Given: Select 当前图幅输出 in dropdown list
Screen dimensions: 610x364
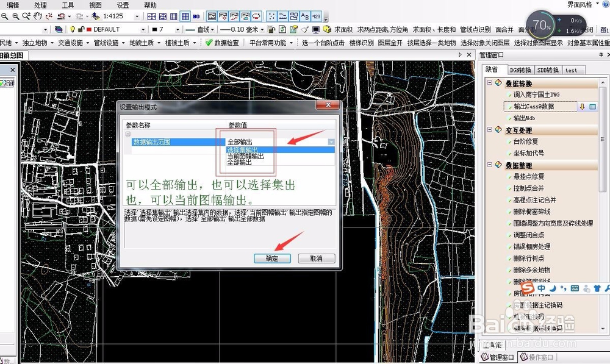Looking at the screenshot, I should coord(281,156).
